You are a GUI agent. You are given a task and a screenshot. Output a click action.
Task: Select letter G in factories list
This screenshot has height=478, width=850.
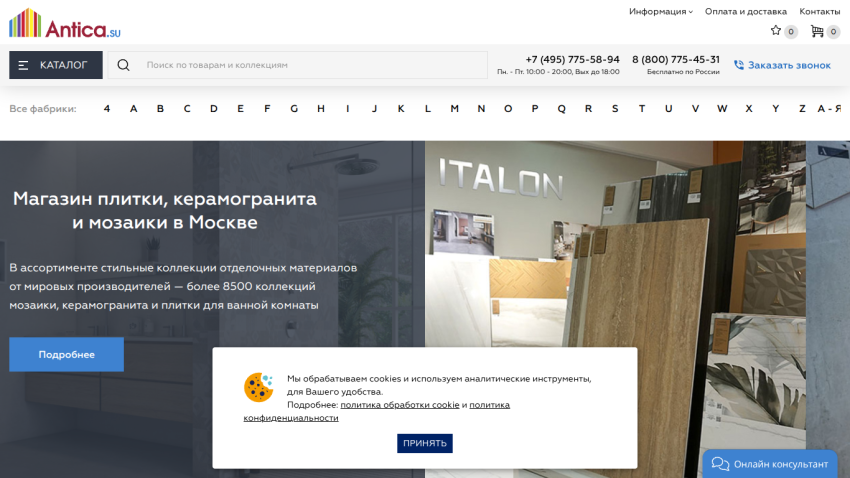click(294, 109)
